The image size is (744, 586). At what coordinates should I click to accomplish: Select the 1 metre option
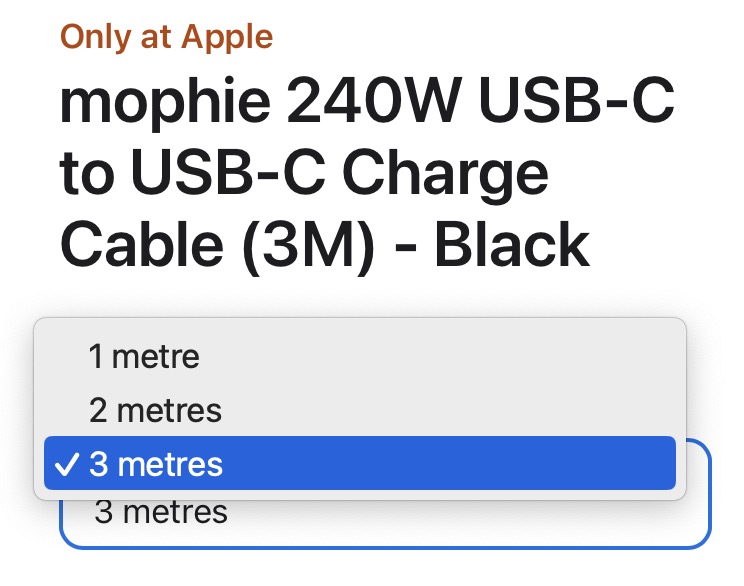coord(144,357)
